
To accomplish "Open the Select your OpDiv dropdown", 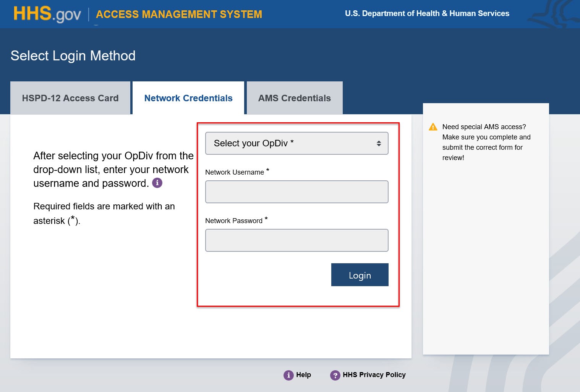I will click(296, 143).
